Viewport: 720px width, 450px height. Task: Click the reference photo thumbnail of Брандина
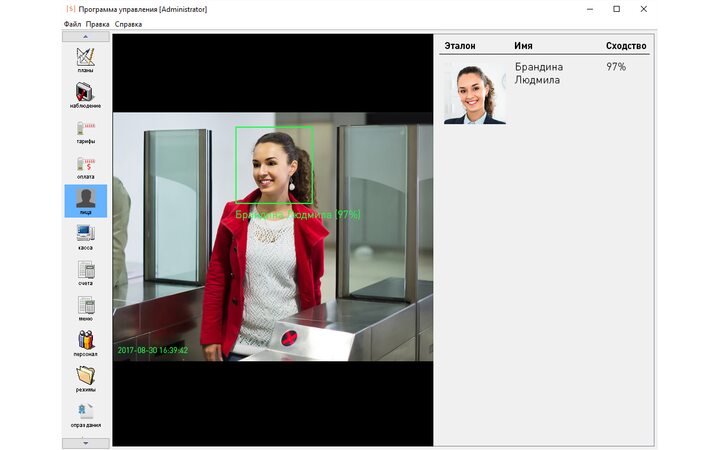pyautogui.click(x=475, y=94)
